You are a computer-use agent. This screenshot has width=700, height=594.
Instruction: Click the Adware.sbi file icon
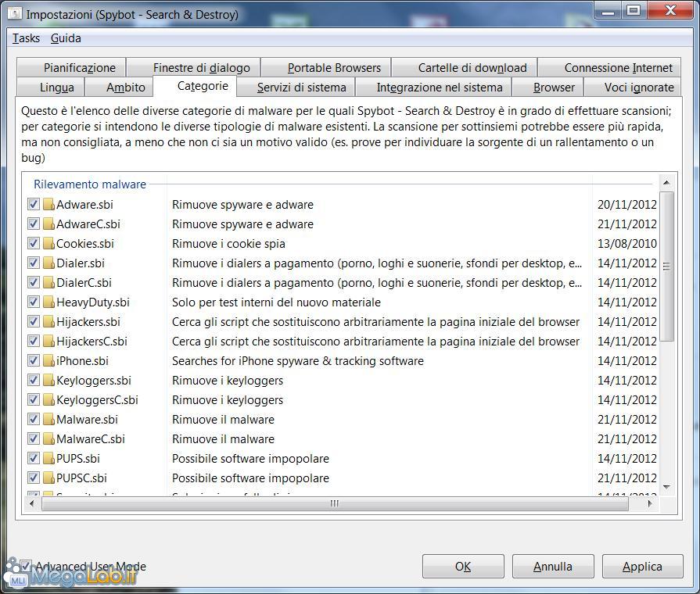pos(48,205)
